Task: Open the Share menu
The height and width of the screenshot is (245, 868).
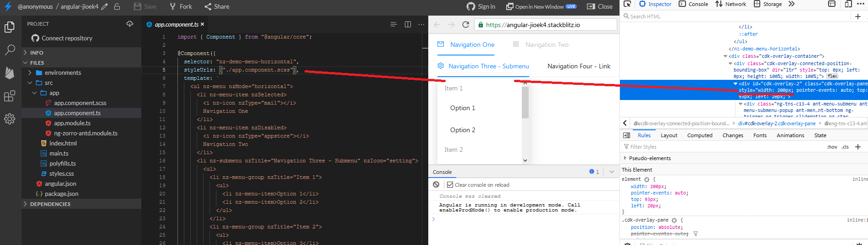Action: pos(217,6)
